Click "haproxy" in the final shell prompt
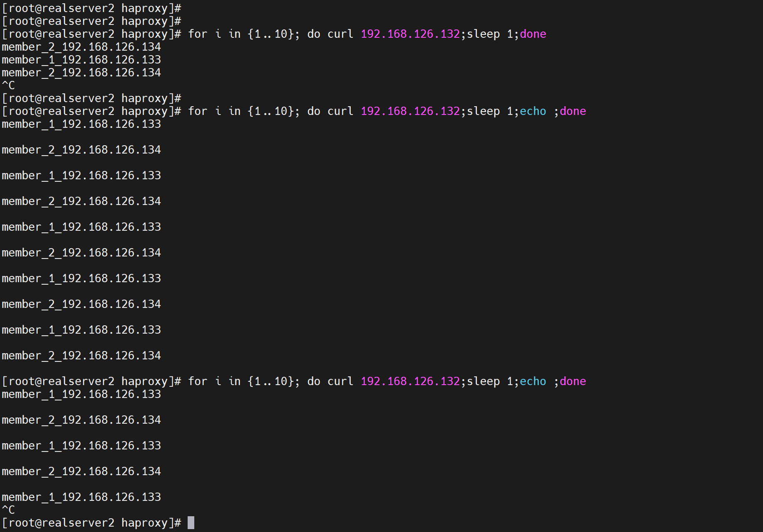This screenshot has width=763, height=532. point(144,523)
